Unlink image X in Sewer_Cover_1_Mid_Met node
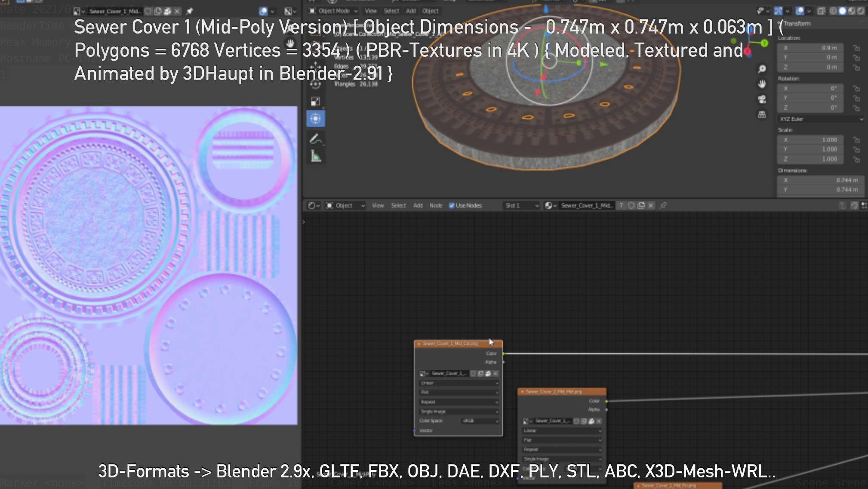Screen dimensions: 868x489 (599, 421)
